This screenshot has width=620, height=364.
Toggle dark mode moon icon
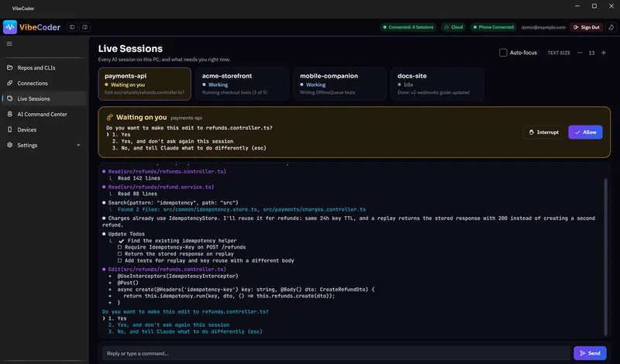click(x=611, y=27)
